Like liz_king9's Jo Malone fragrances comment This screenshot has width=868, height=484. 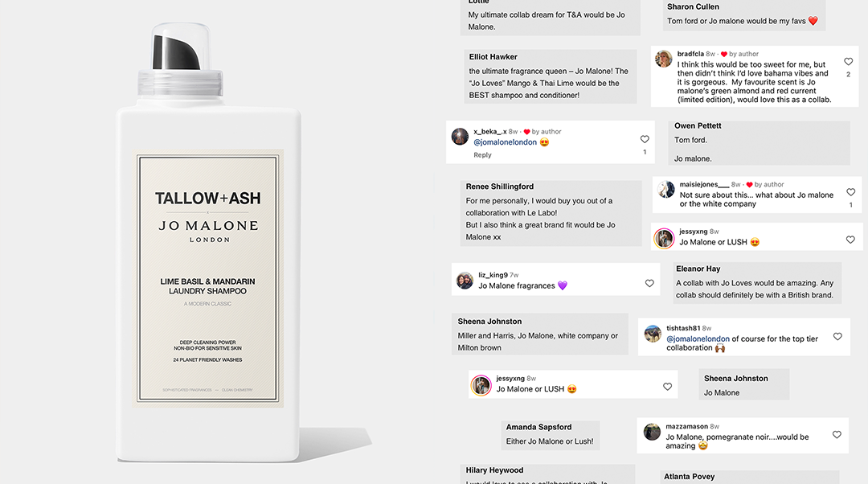[x=649, y=283]
